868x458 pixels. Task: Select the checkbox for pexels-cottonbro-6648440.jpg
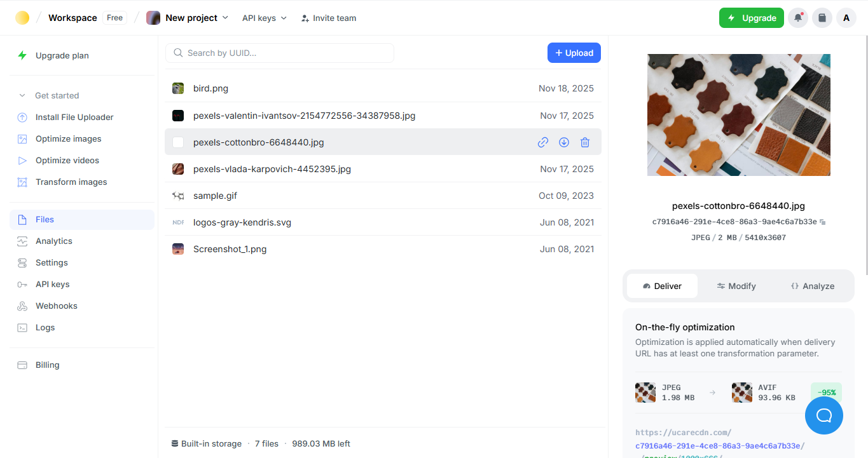tap(178, 142)
